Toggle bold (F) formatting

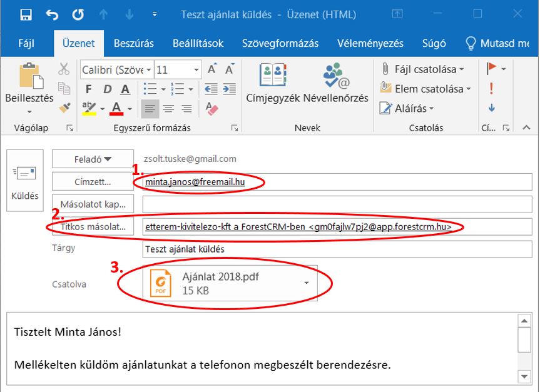(89, 89)
